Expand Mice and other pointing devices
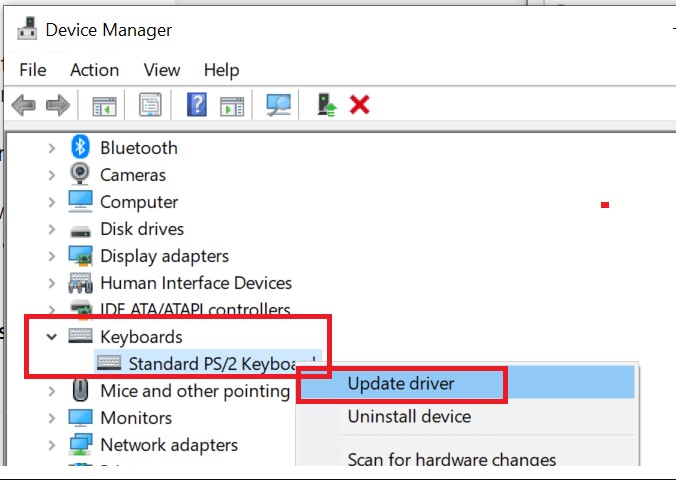The height and width of the screenshot is (480, 676). tap(52, 391)
